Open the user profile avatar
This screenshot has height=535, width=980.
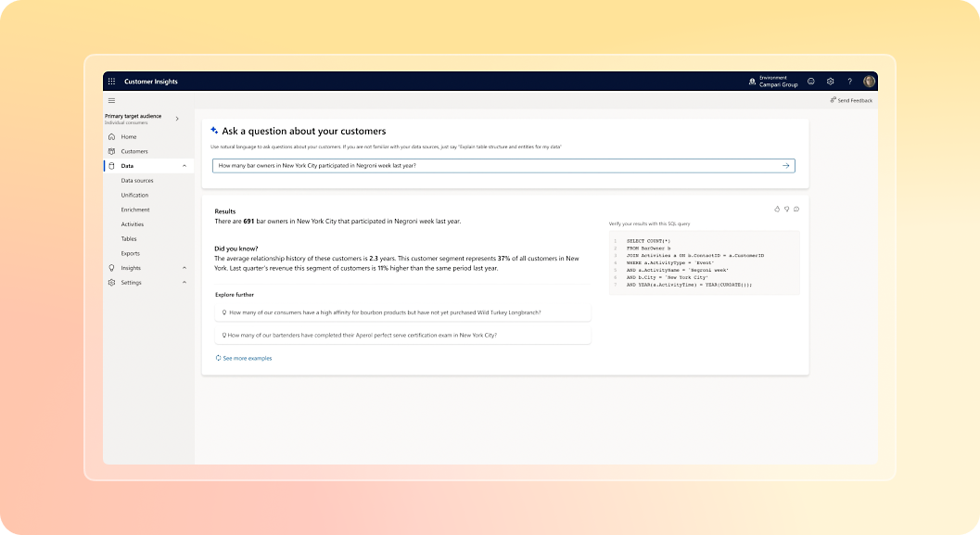pyautogui.click(x=869, y=82)
